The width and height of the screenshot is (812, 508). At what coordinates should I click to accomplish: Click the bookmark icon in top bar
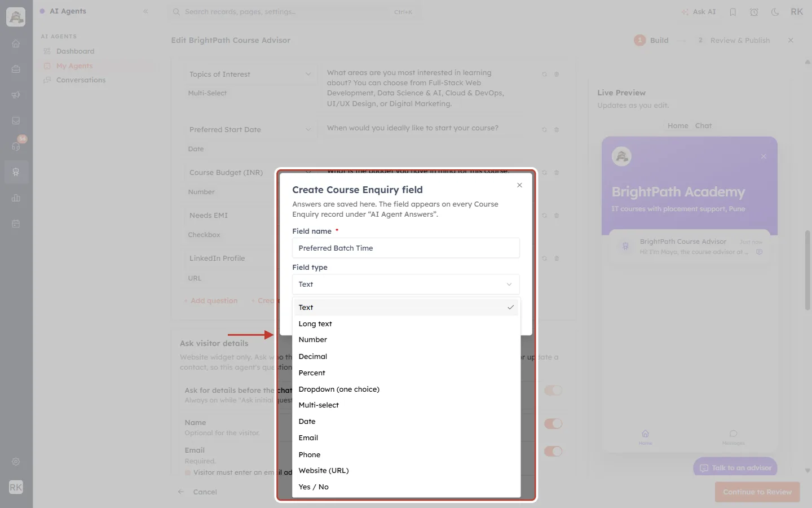coord(733,12)
